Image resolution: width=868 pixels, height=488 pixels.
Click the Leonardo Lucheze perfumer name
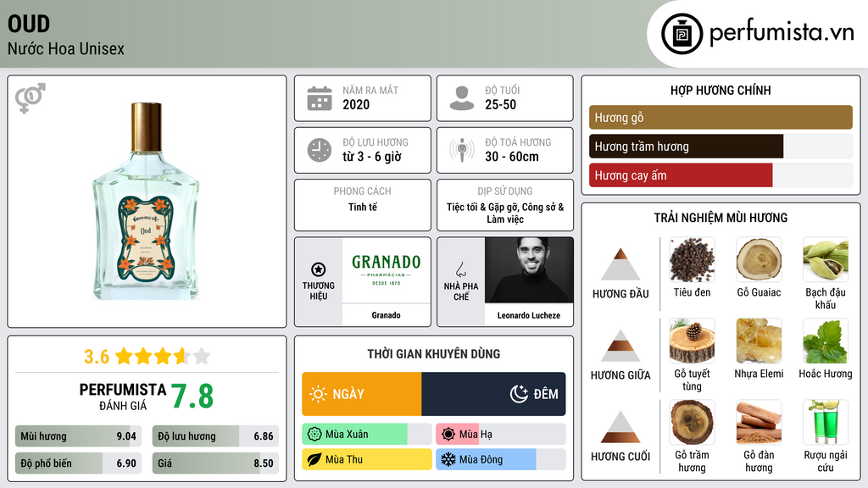pos(529,315)
